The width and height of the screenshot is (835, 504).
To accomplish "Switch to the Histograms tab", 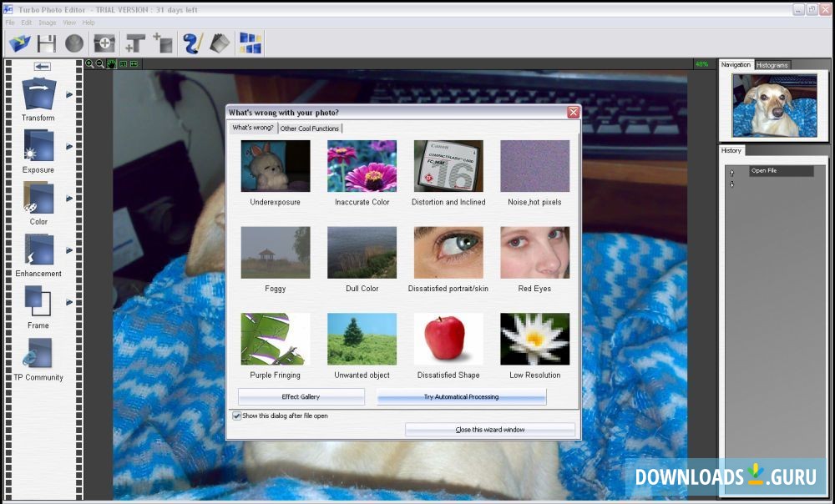I will click(x=772, y=65).
